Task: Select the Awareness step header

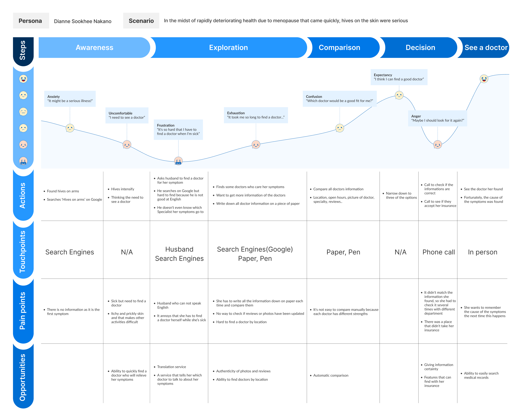Action: 94,47
